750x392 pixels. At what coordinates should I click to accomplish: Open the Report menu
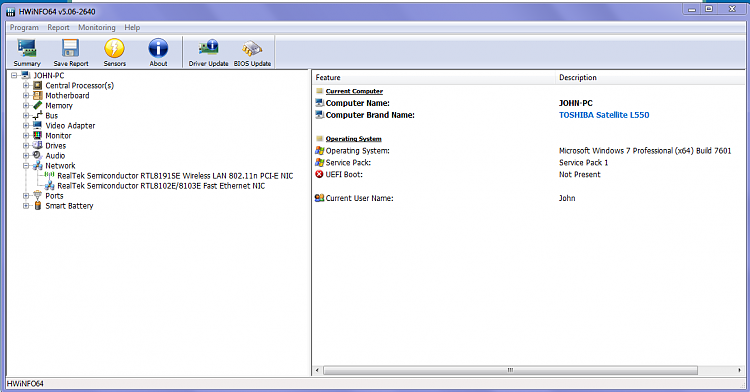click(x=58, y=28)
